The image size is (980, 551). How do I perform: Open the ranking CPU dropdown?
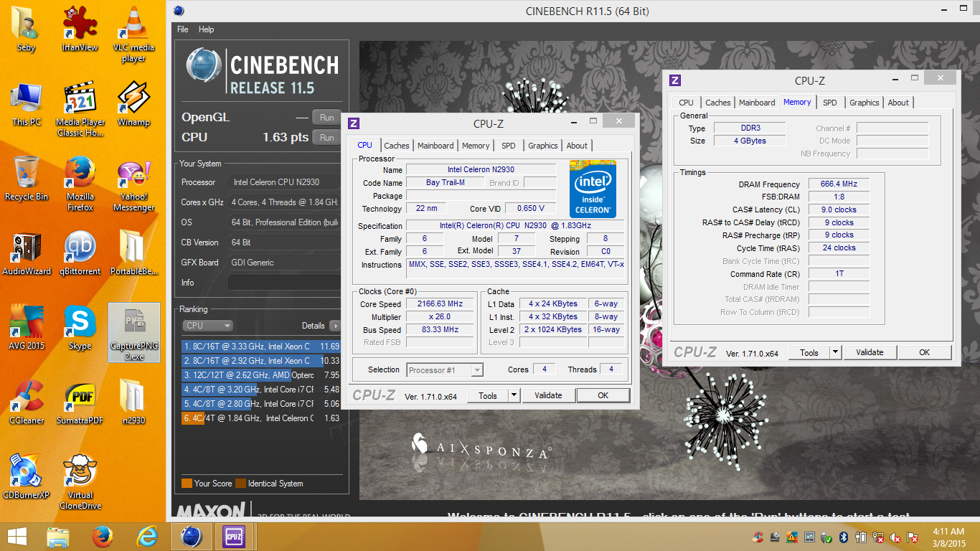click(207, 326)
